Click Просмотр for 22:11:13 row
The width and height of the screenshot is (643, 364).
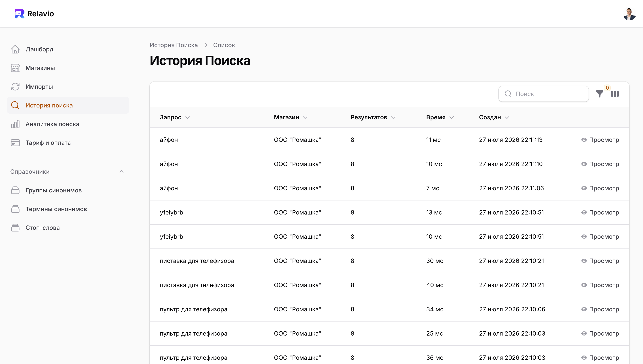(600, 140)
